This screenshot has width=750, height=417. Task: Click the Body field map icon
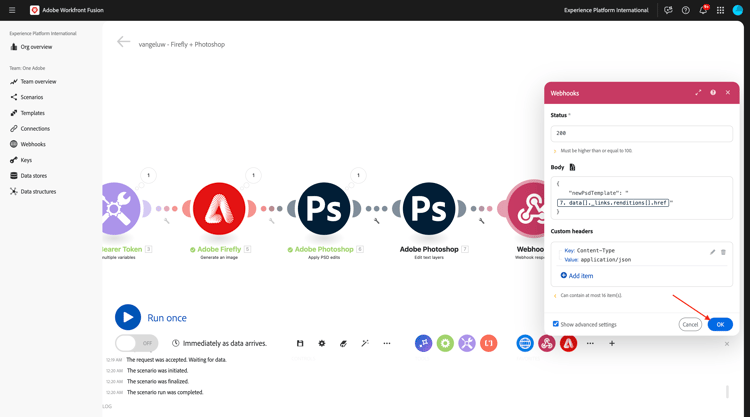572,167
